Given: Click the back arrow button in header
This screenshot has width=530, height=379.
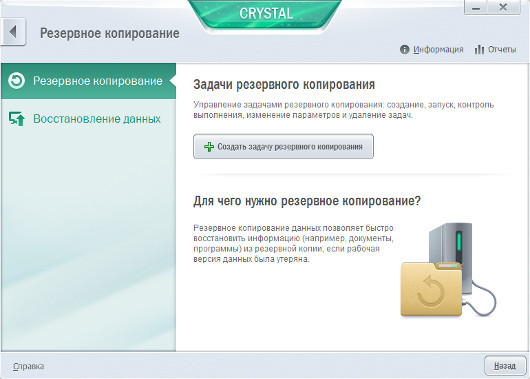Looking at the screenshot, I should pyautogui.click(x=13, y=32).
